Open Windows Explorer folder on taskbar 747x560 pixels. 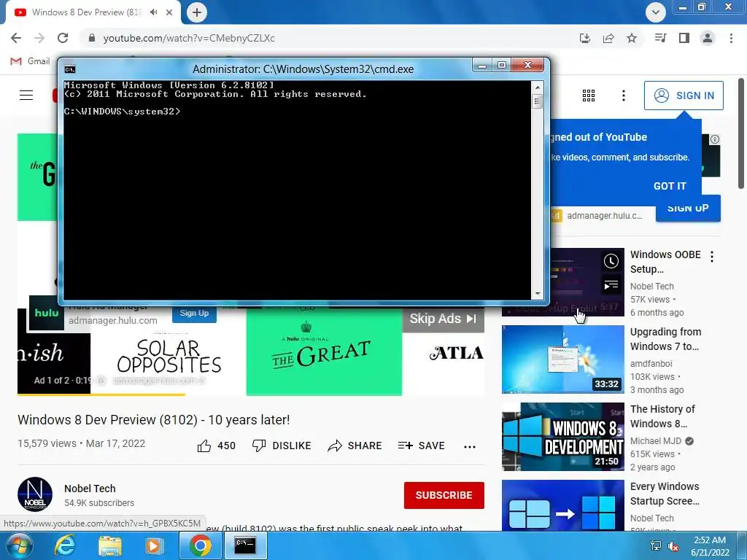(110, 545)
